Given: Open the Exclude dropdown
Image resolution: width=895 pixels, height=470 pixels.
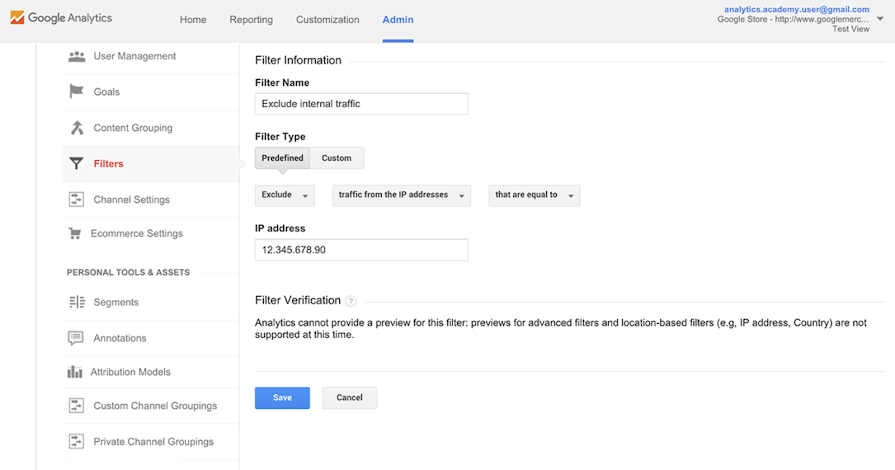Looking at the screenshot, I should click(285, 195).
